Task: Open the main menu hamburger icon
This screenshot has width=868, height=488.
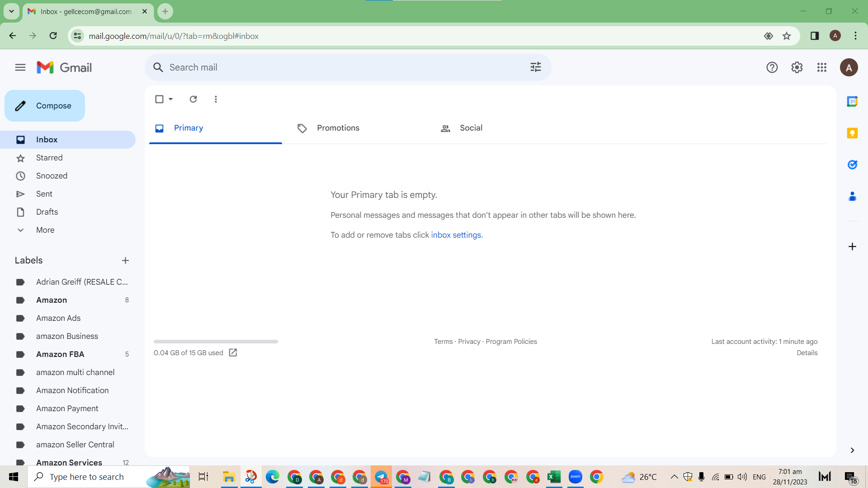Action: (x=20, y=67)
